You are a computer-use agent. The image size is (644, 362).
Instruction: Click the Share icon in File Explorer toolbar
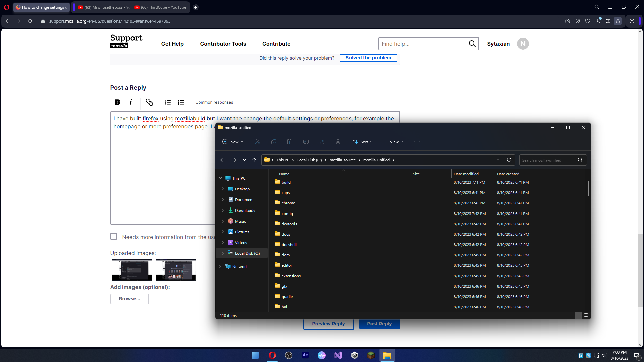322,142
